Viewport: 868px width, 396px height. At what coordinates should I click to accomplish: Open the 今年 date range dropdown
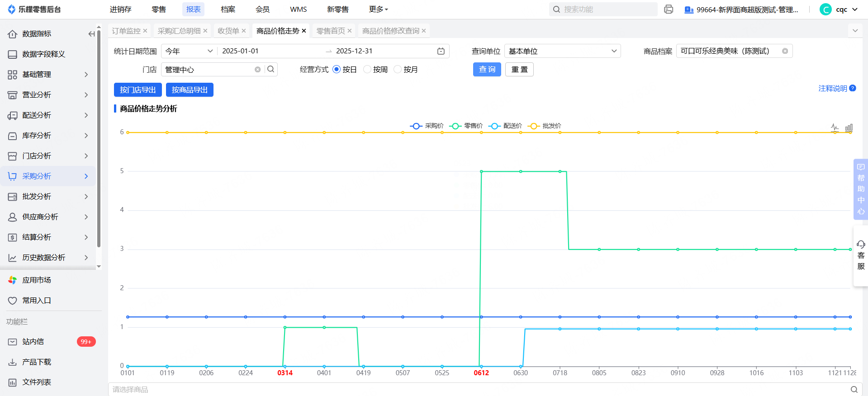[189, 51]
